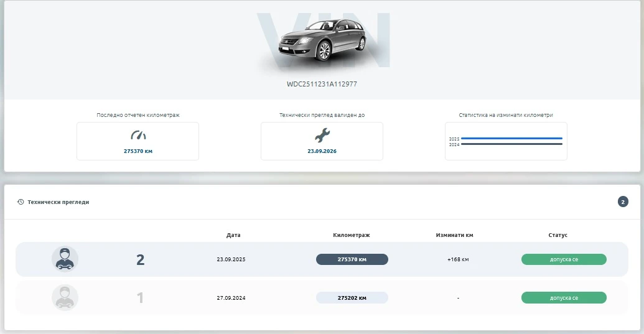The image size is (644, 334).
Task: Click the speedometer mileage icon
Action: (x=138, y=135)
